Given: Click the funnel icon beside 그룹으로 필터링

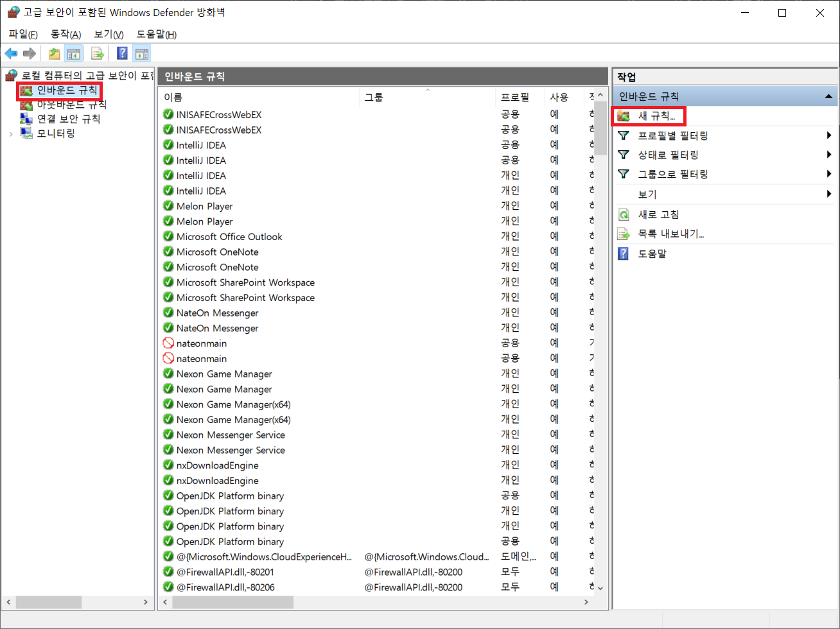Looking at the screenshot, I should coord(624,174).
